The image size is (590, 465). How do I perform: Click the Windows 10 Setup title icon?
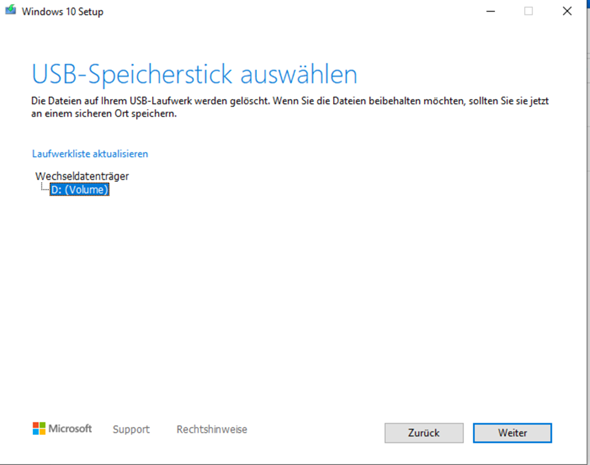tap(11, 10)
